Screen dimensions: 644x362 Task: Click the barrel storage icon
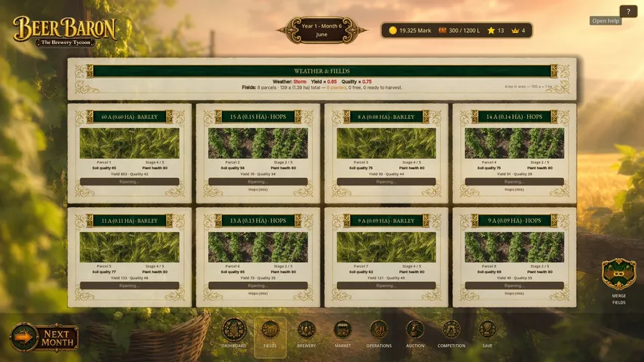(443, 31)
